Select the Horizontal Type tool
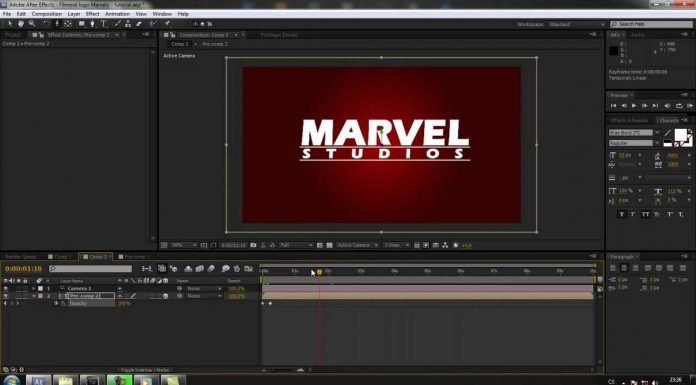Image resolution: width=696 pixels, height=385 pixels. (x=103, y=24)
